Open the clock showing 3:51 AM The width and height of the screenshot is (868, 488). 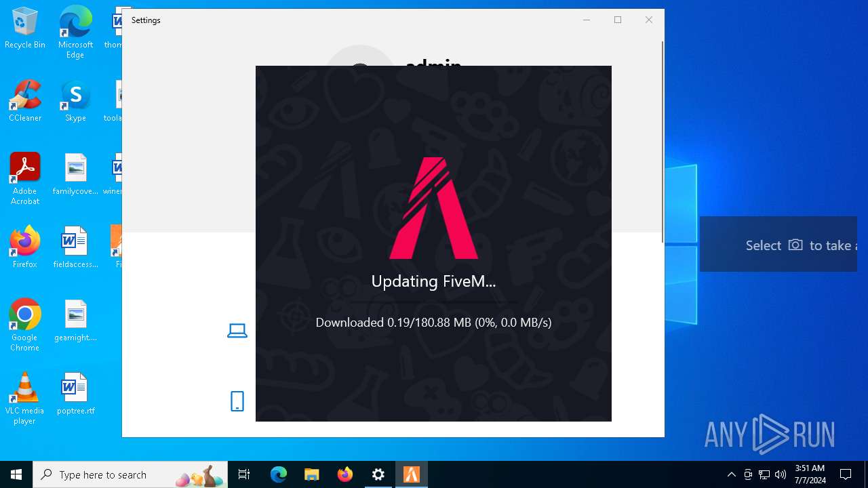tap(810, 474)
